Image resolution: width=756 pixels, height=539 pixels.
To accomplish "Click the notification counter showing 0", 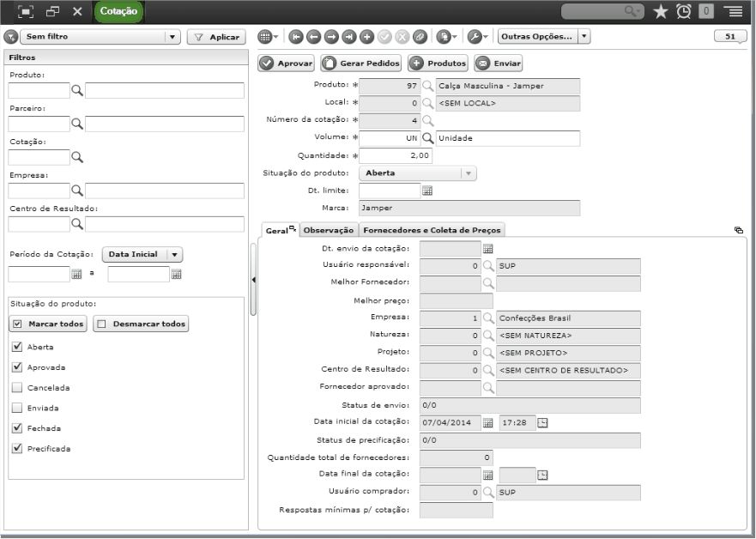I will point(706,11).
